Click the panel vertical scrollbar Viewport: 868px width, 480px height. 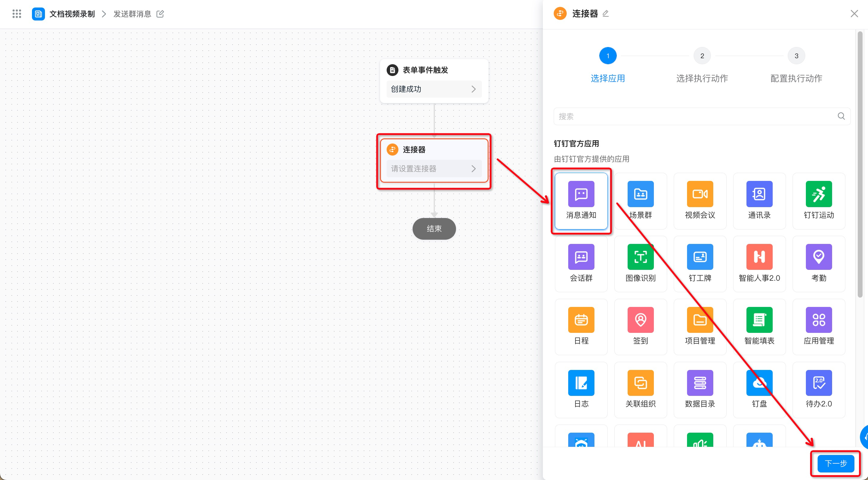[x=860, y=164]
